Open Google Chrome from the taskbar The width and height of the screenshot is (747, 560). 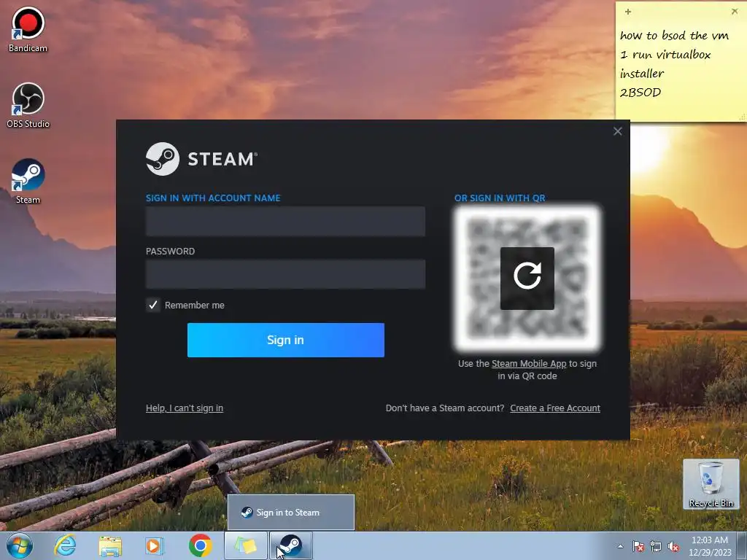click(x=200, y=545)
